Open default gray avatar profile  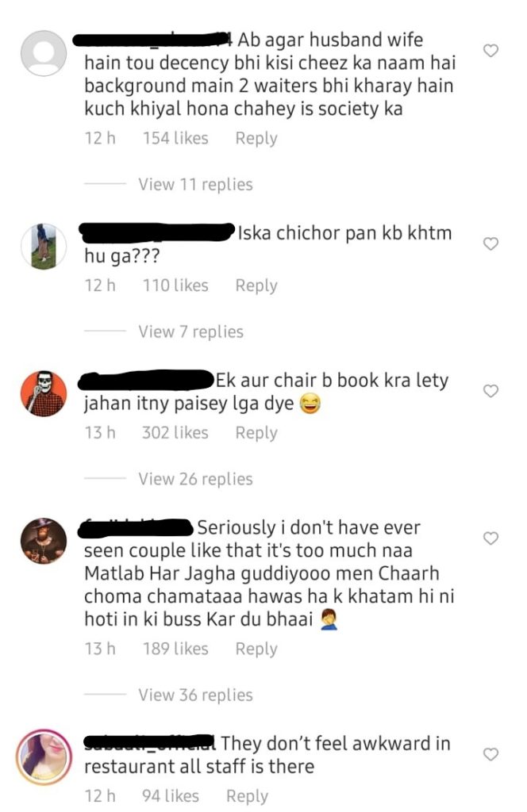coord(44,53)
